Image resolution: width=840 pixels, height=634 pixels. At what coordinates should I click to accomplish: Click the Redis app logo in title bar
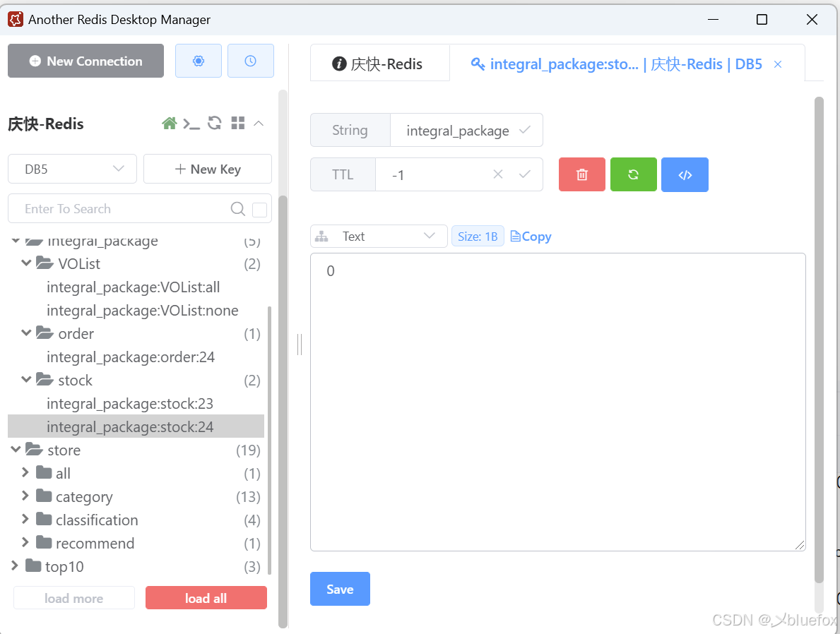16,19
